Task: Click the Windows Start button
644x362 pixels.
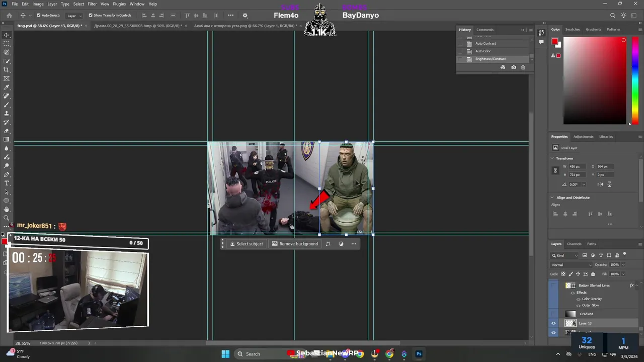Action: pos(225,354)
